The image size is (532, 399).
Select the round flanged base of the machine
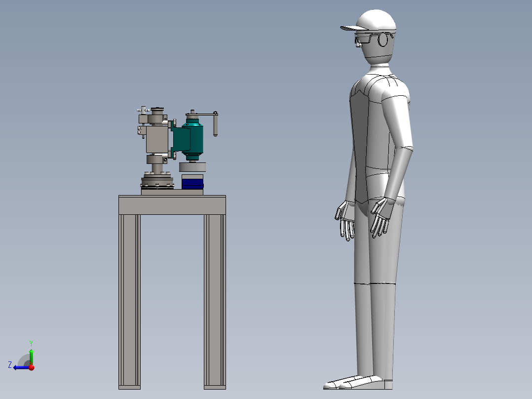(x=157, y=181)
